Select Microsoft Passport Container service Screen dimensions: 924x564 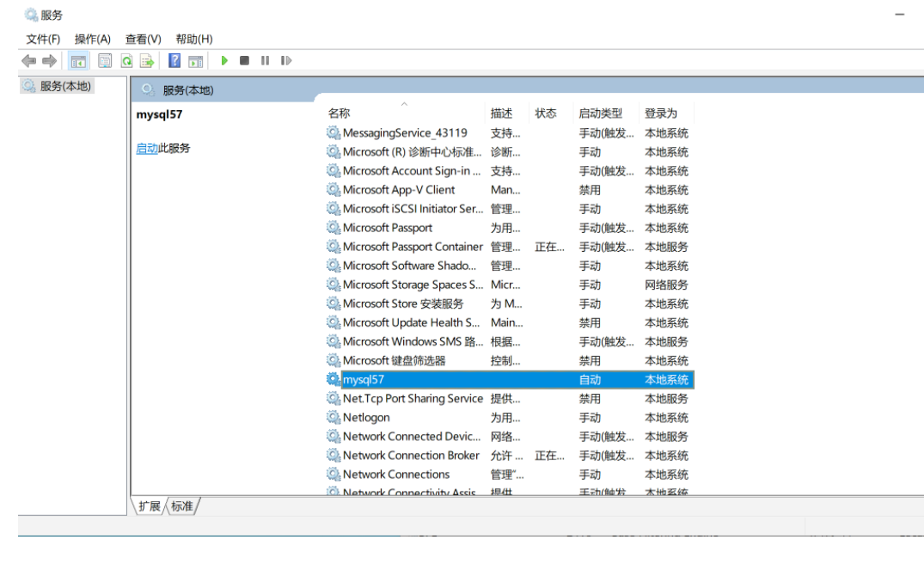pyautogui.click(x=511, y=247)
